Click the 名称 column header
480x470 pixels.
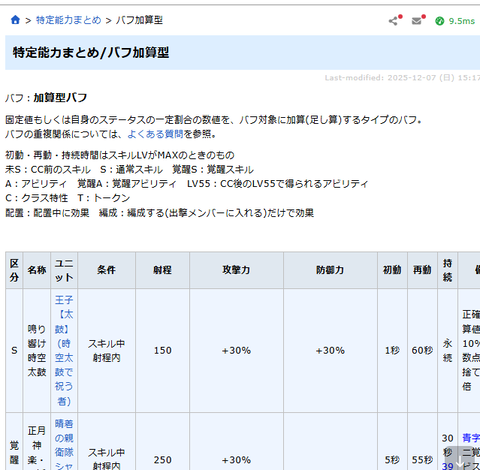tap(37, 270)
